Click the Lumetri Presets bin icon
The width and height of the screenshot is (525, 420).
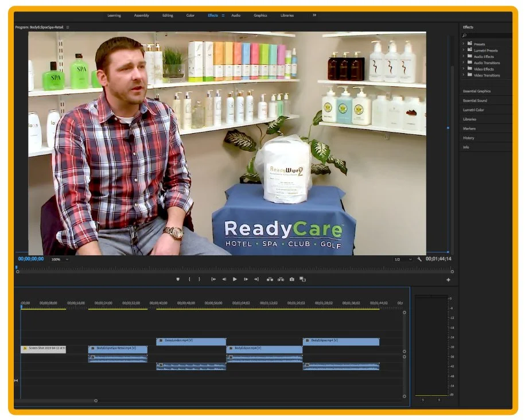click(470, 50)
